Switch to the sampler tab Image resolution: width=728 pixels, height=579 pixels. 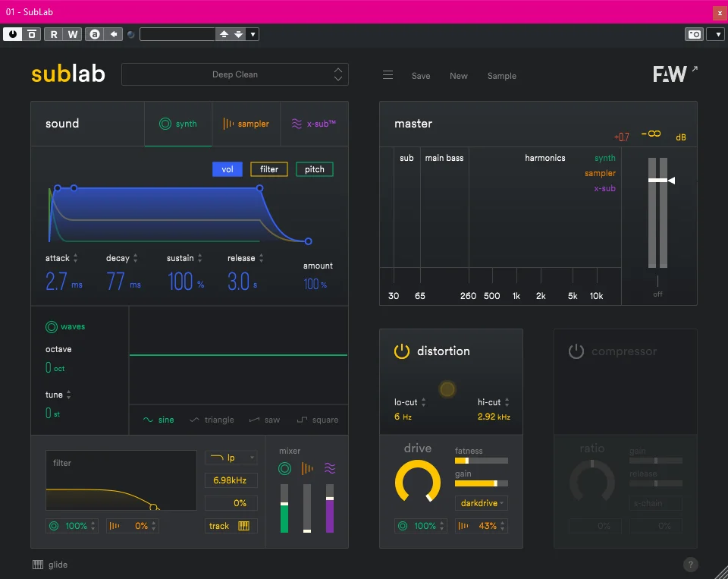(246, 124)
